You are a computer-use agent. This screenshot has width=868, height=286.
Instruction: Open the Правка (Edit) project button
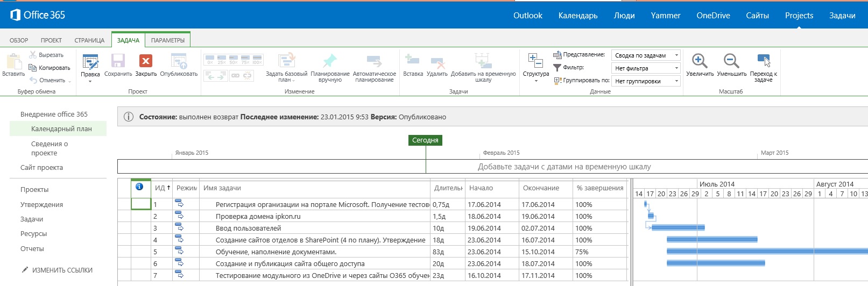(x=90, y=68)
